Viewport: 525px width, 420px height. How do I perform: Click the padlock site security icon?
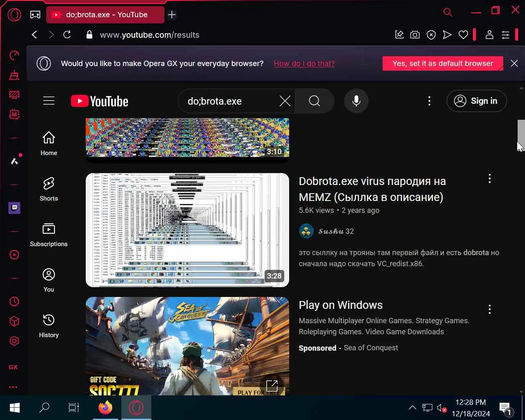pos(89,35)
